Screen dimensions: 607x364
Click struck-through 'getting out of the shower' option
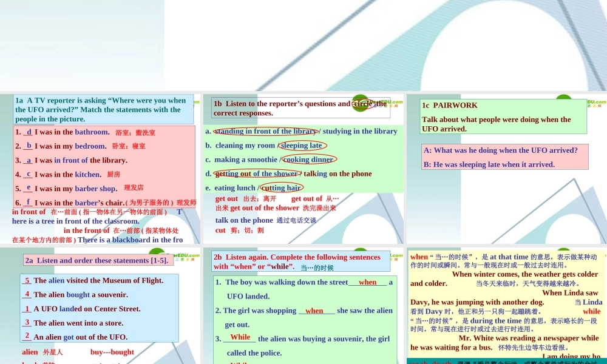pos(257,174)
